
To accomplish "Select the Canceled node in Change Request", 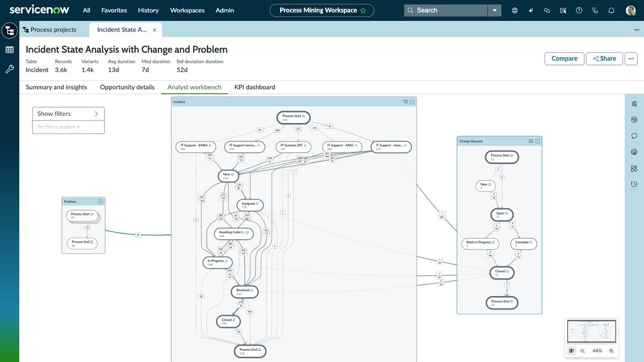I will (524, 243).
